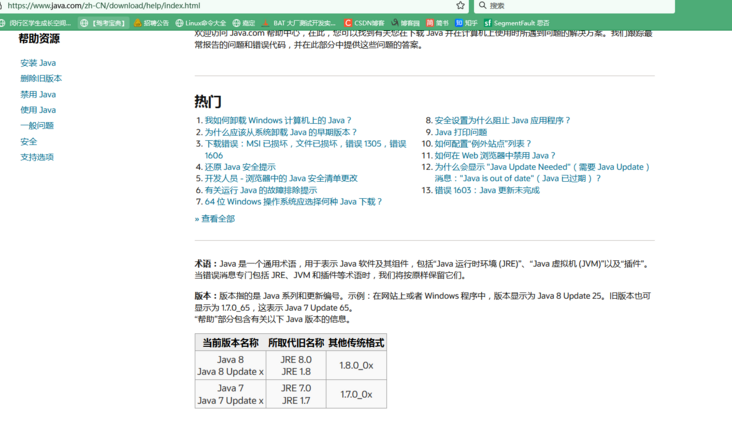This screenshot has width=732, height=425.
Task: Go to 禁用 Java help section
Action: 38,94
